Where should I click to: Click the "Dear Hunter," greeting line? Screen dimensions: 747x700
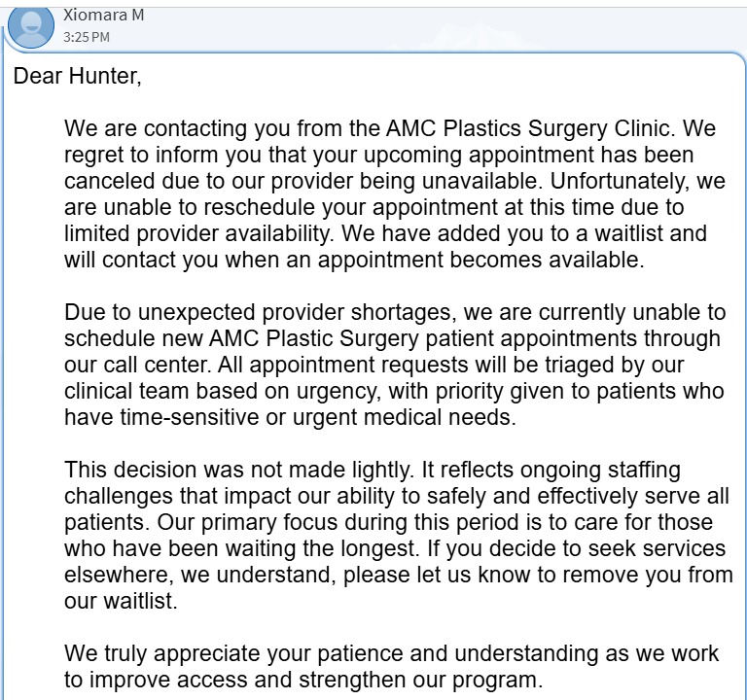[78, 78]
